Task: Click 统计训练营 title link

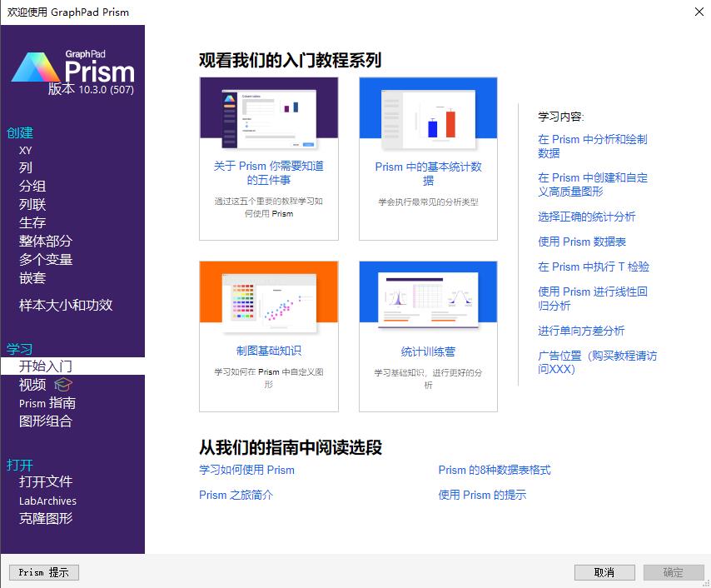Action: tap(428, 351)
